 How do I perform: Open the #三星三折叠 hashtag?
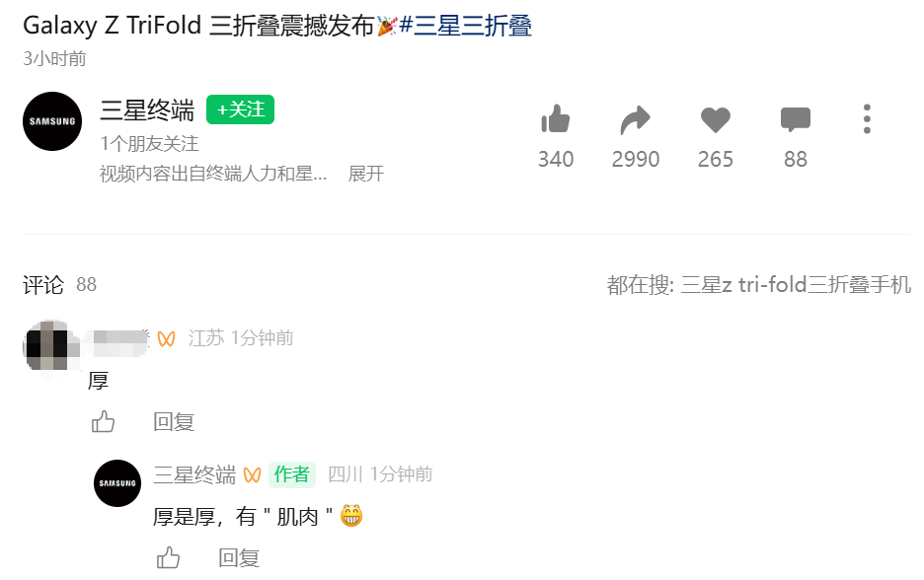click(x=466, y=26)
